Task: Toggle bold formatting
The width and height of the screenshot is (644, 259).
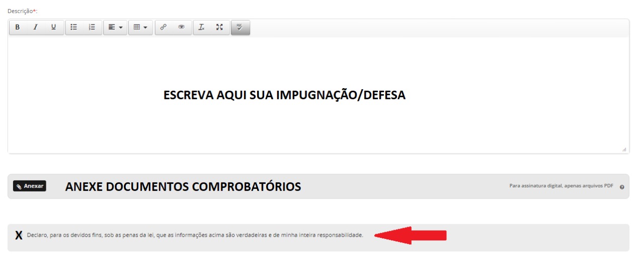Action: (x=18, y=28)
